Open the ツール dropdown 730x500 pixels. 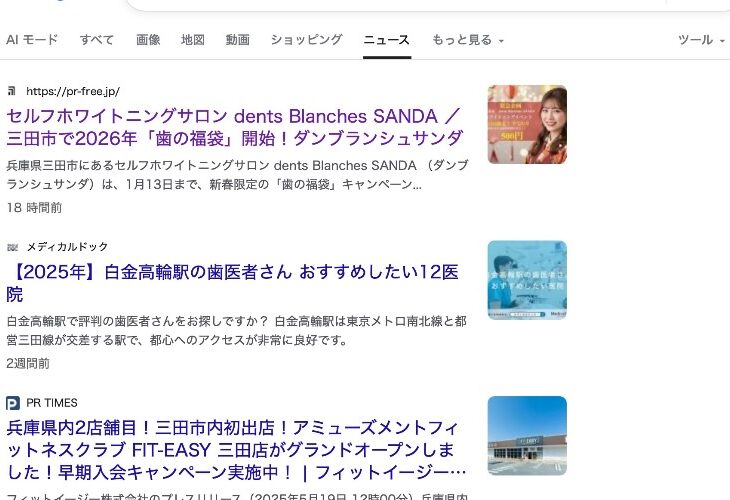click(x=701, y=40)
